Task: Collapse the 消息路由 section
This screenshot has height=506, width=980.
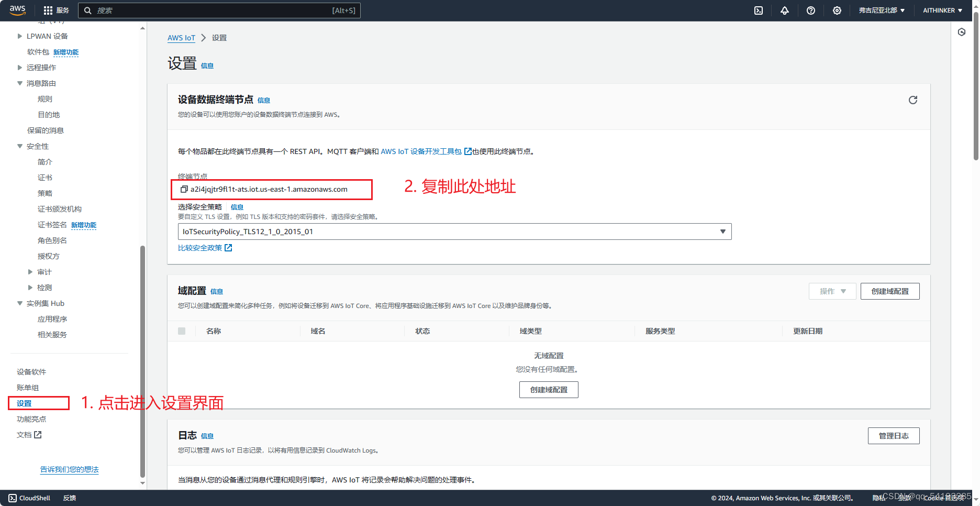Action: (20, 83)
